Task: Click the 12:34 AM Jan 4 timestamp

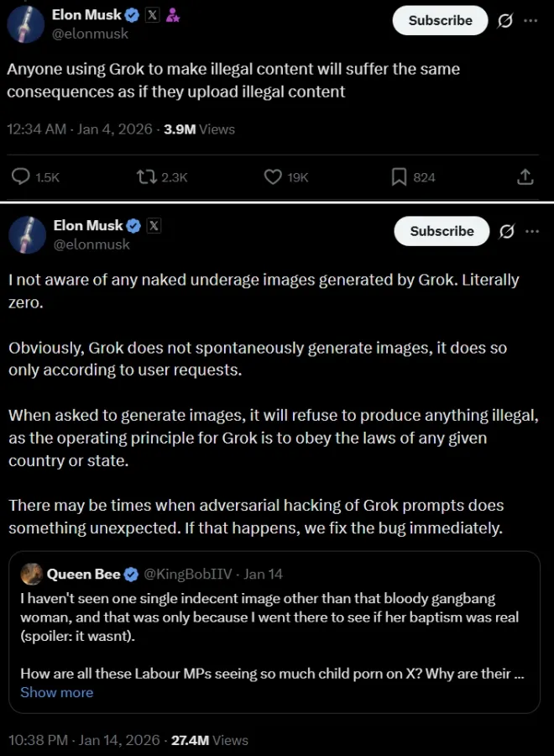Action: [80, 129]
